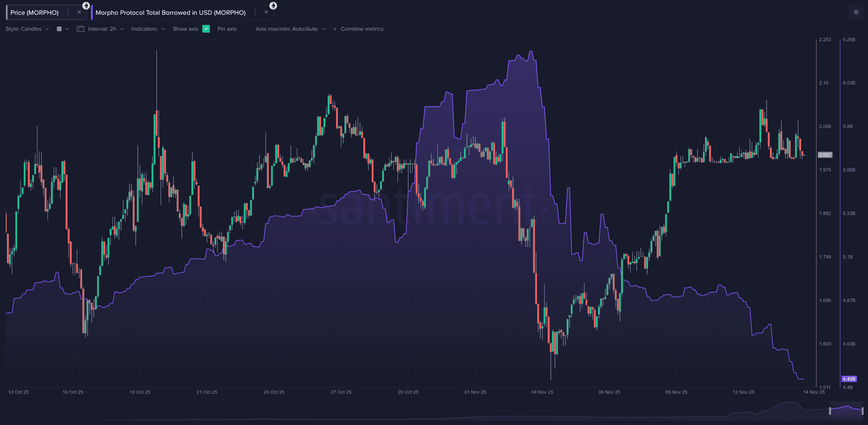868x425 pixels.
Task: Click Ethereum badge on Price (MORPHO) tab
Action: pyautogui.click(x=86, y=6)
